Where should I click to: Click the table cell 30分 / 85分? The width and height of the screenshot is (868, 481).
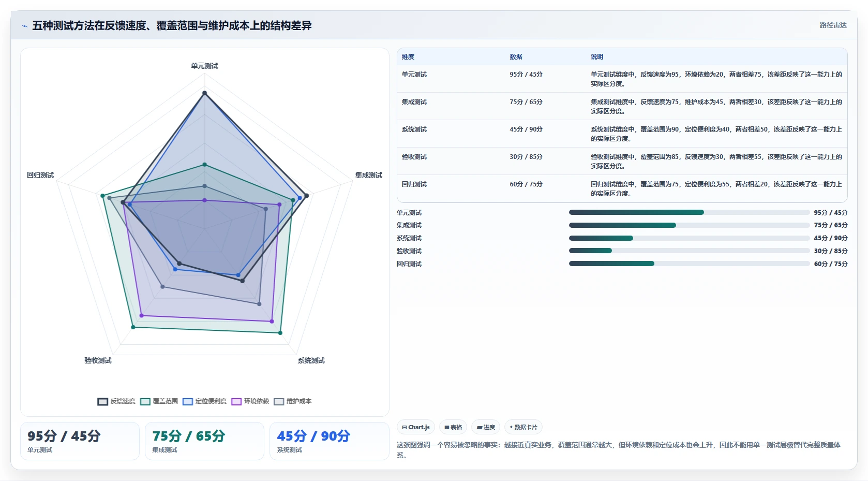(526, 157)
